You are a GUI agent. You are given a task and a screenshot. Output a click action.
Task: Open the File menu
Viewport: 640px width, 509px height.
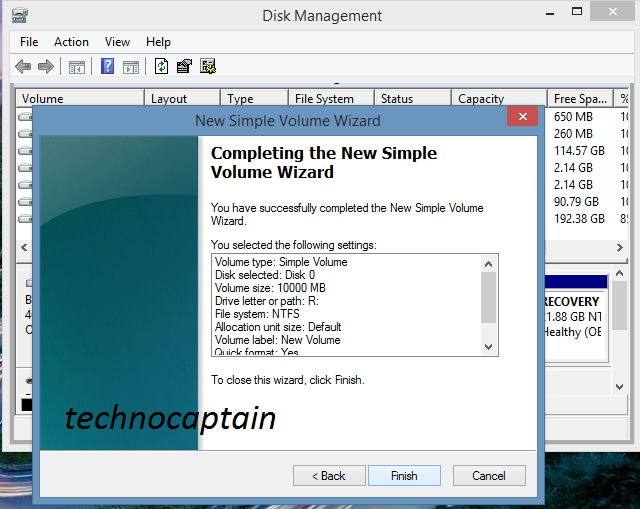click(x=29, y=42)
